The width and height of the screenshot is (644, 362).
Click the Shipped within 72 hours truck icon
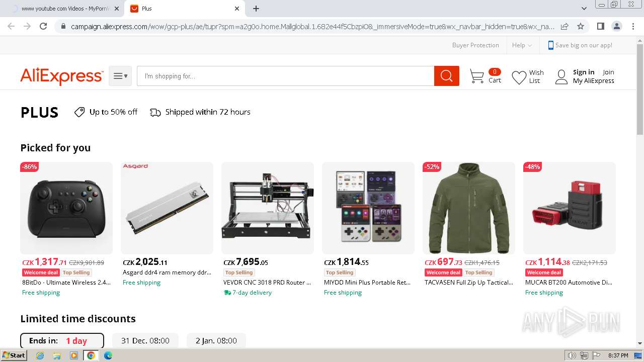155,112
